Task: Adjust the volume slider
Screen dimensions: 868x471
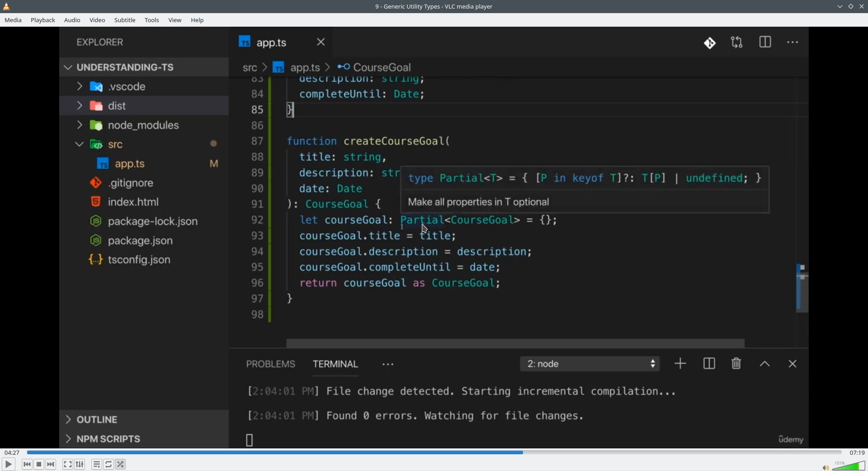Action: tap(849, 466)
